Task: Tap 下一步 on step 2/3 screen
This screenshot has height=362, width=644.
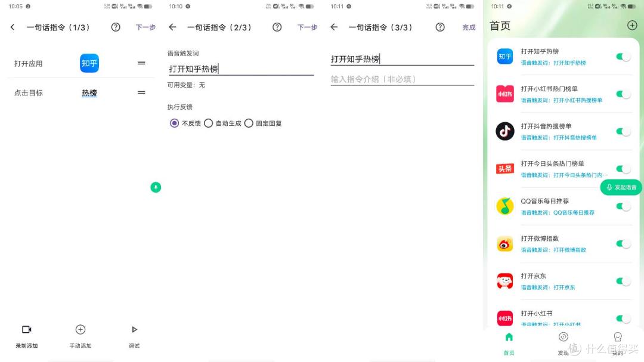Action: [x=307, y=27]
